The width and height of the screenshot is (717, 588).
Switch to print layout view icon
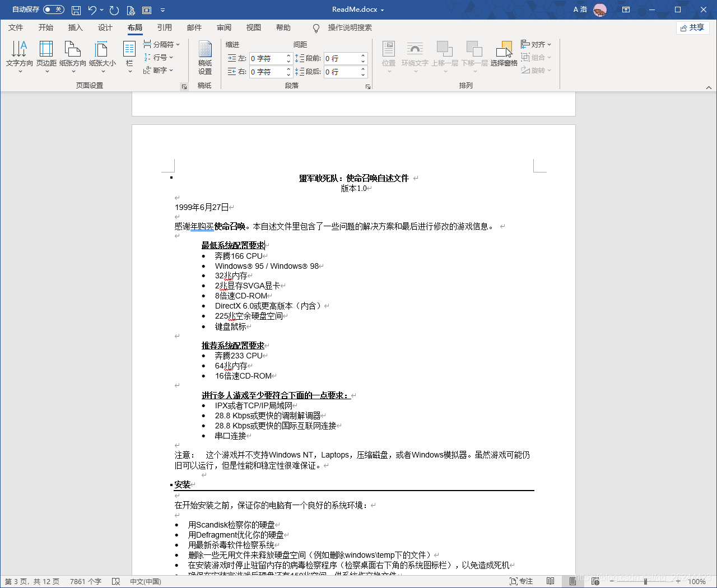[572, 581]
